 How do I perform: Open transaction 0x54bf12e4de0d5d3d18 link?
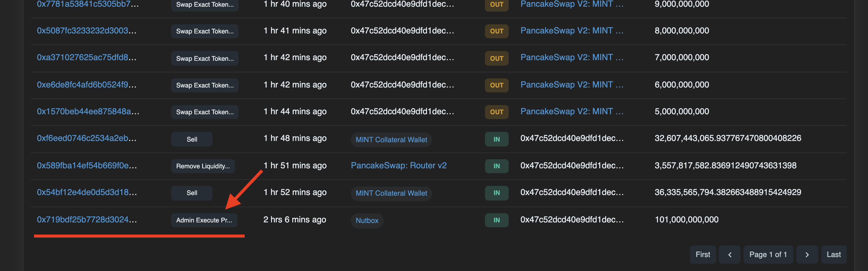(x=86, y=192)
